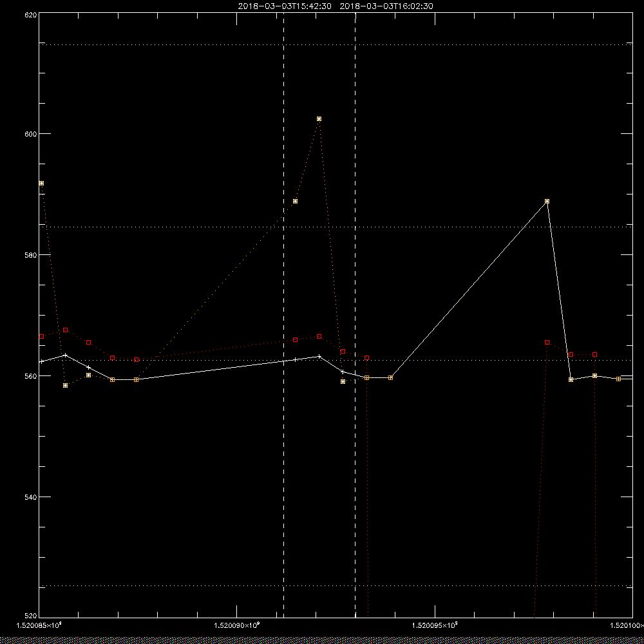The image size is (644, 644).
Task: Pick the peak point of the solid white line near 589
Action: pyautogui.click(x=547, y=202)
